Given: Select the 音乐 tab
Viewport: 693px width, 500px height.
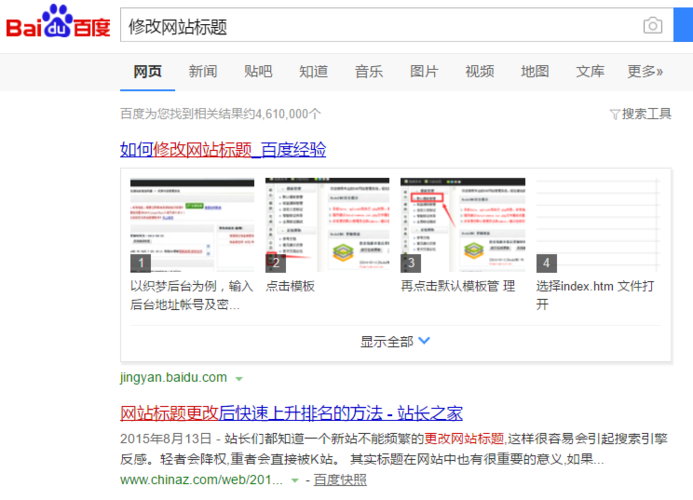Looking at the screenshot, I should (x=368, y=72).
